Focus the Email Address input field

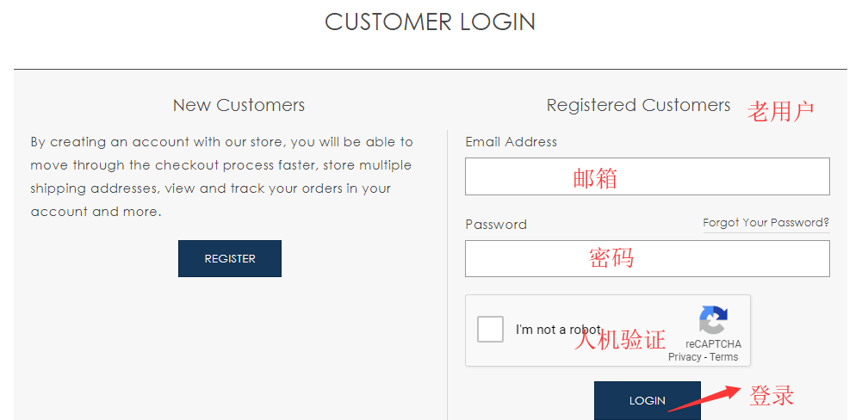click(x=647, y=176)
